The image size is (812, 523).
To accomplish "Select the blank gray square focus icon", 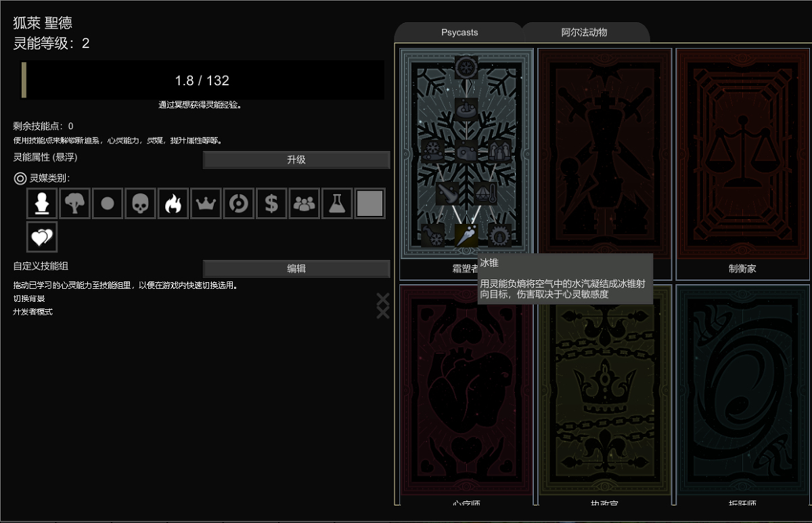I will click(x=370, y=204).
